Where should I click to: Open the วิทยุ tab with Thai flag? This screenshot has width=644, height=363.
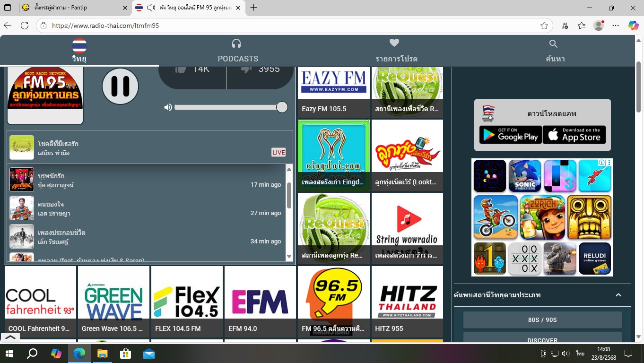tap(79, 51)
